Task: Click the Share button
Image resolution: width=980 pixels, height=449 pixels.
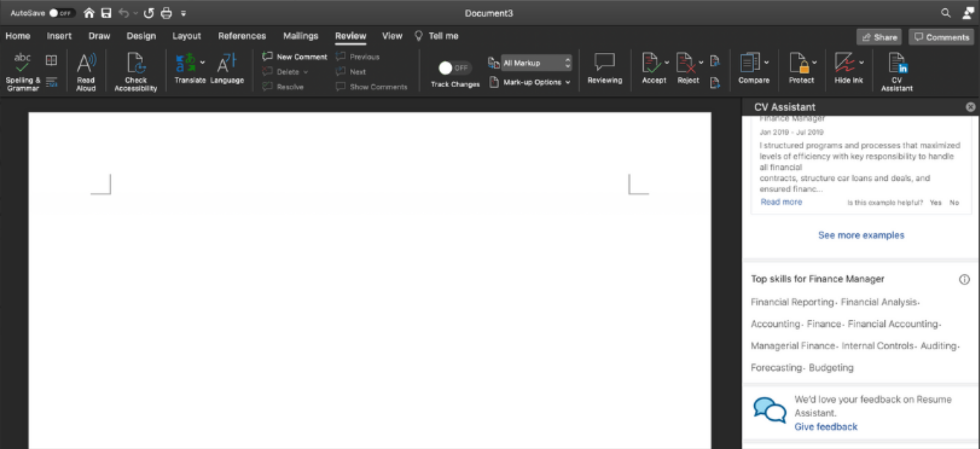Action: click(879, 37)
